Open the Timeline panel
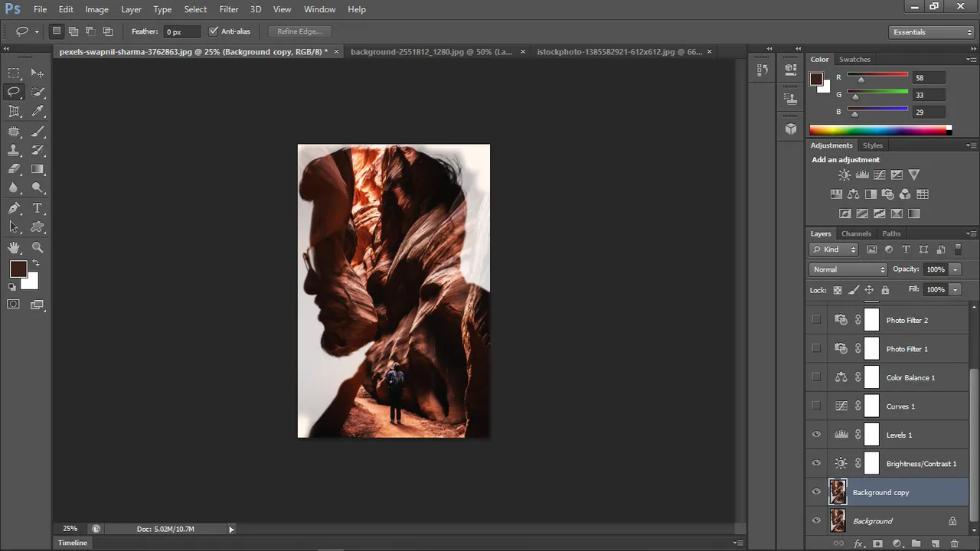Image resolution: width=980 pixels, height=551 pixels. (x=73, y=543)
